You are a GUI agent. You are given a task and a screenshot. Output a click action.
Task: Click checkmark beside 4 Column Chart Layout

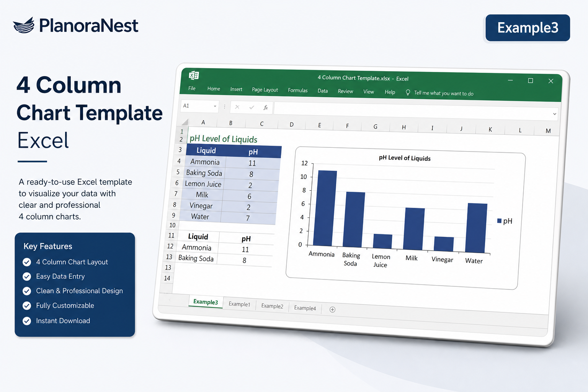(27, 262)
